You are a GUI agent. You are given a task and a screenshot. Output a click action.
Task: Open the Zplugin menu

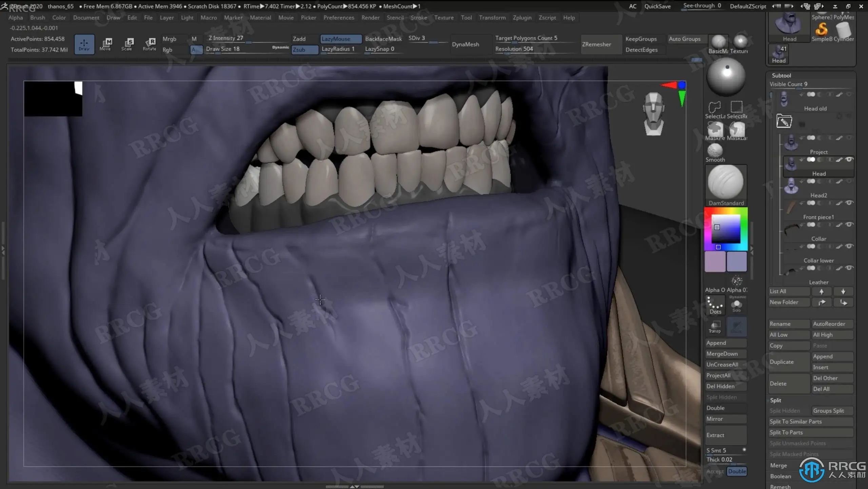pyautogui.click(x=522, y=18)
